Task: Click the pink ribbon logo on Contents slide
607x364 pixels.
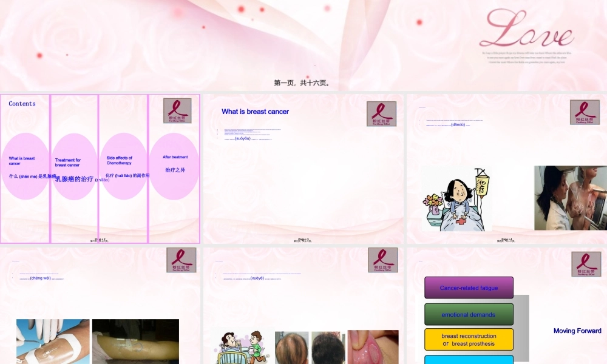Action: tap(177, 111)
